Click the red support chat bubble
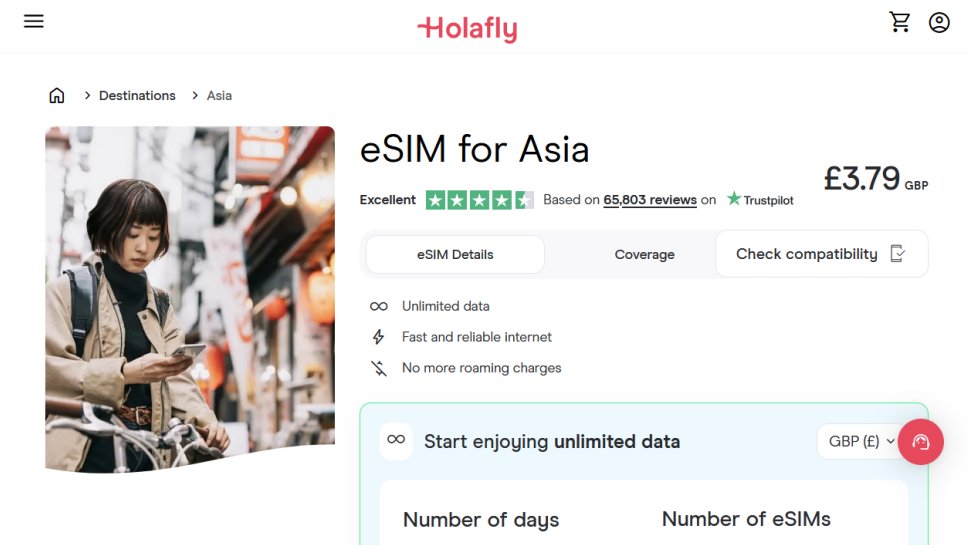 point(921,442)
